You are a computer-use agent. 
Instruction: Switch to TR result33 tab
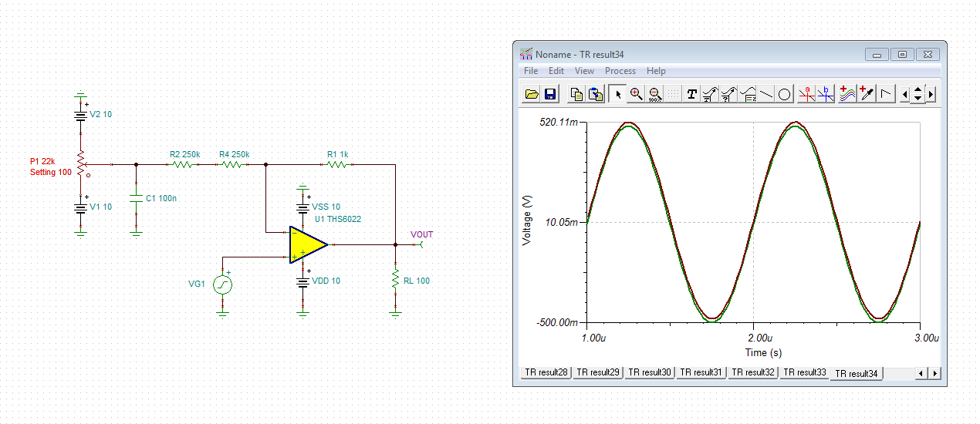[x=805, y=372]
